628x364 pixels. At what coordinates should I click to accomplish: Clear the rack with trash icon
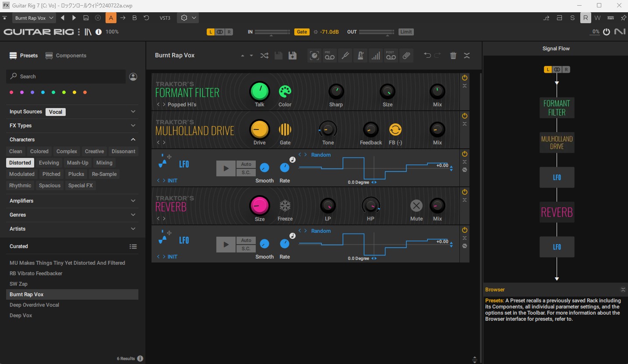click(x=453, y=56)
